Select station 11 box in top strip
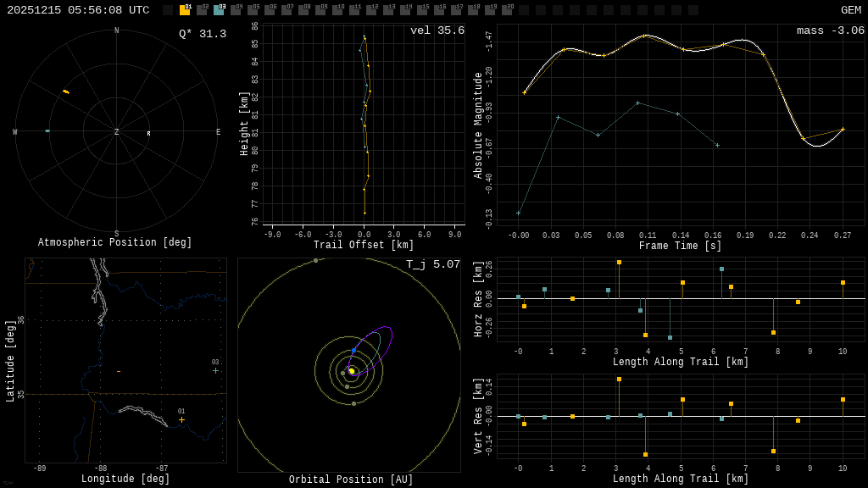Screen dimensions: 868x488 354,9
